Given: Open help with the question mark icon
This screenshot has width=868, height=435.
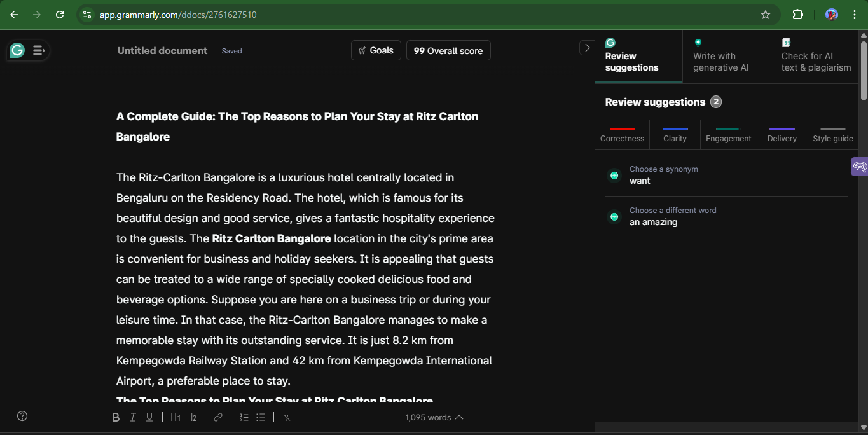Looking at the screenshot, I should [22, 416].
